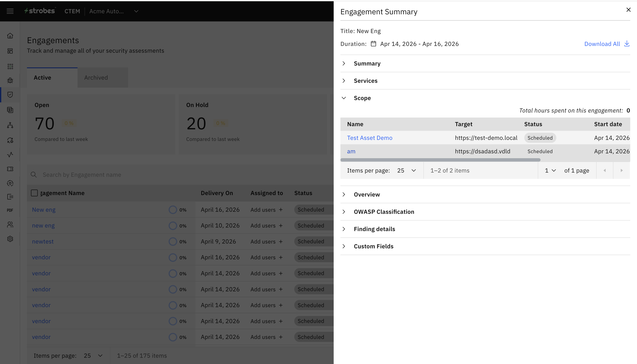Click the shield engagements sidebar icon
The height and width of the screenshot is (364, 637).
point(10,95)
